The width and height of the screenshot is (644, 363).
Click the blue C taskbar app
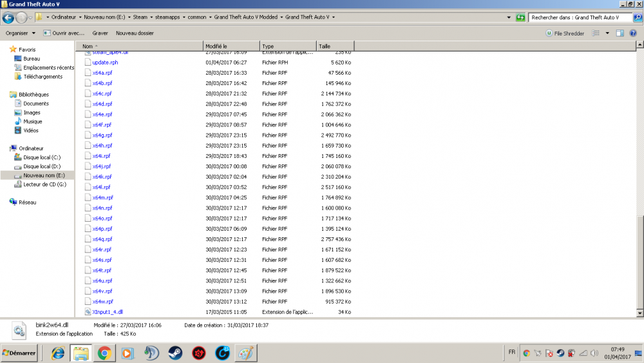(x=223, y=353)
